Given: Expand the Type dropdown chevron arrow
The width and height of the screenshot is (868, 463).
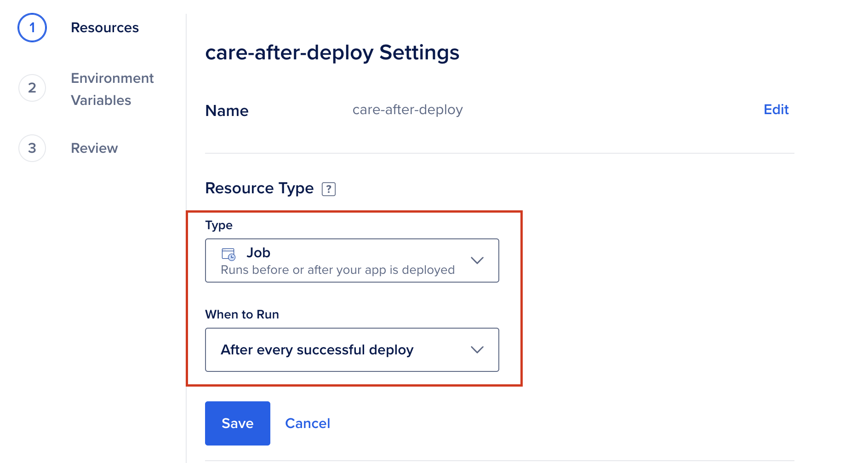Looking at the screenshot, I should [x=477, y=260].
